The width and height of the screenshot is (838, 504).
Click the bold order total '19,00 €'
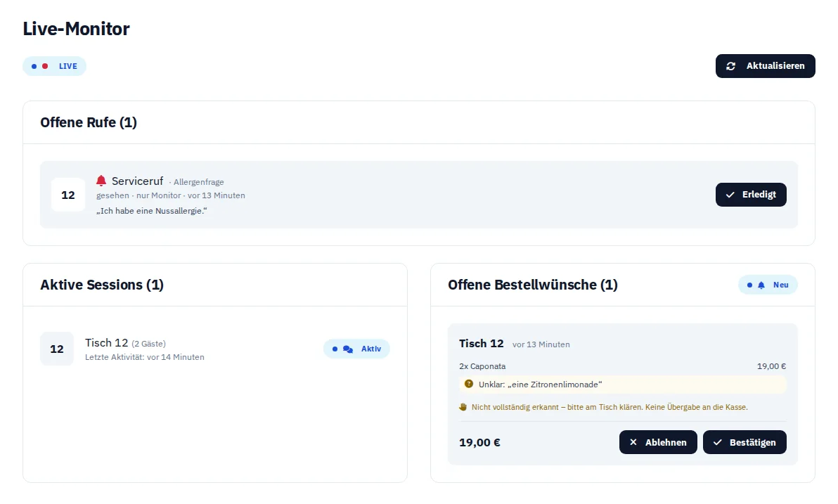tap(479, 443)
